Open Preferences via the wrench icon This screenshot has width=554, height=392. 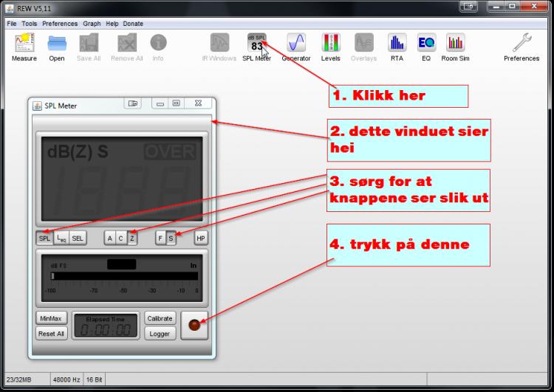coord(521,47)
